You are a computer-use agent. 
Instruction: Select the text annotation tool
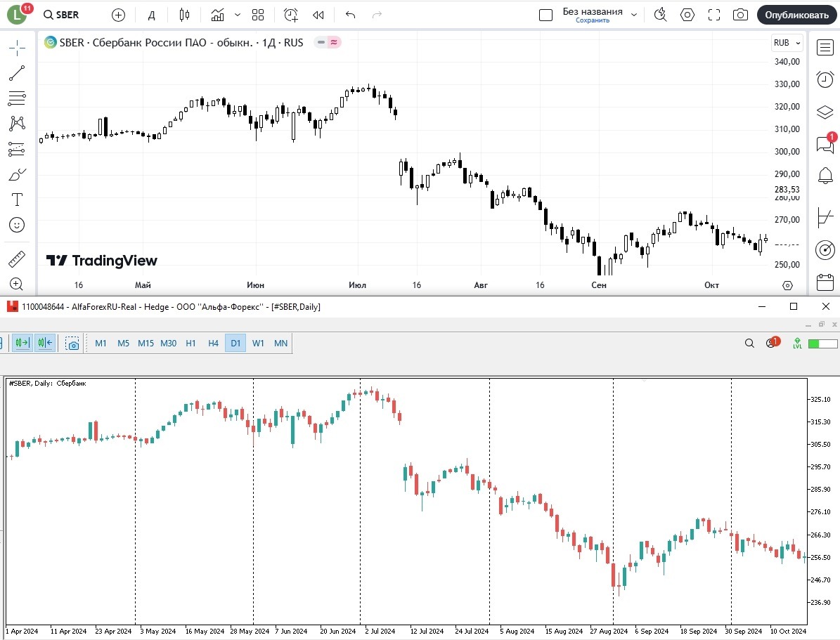[x=17, y=200]
